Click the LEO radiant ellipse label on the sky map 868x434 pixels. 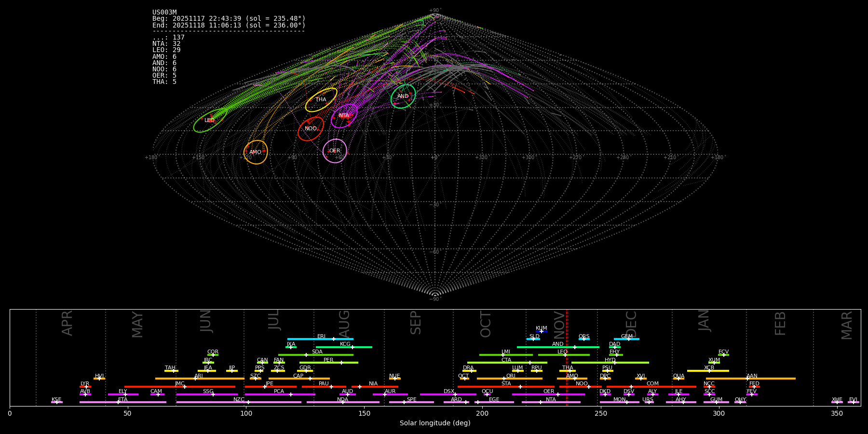coord(209,121)
